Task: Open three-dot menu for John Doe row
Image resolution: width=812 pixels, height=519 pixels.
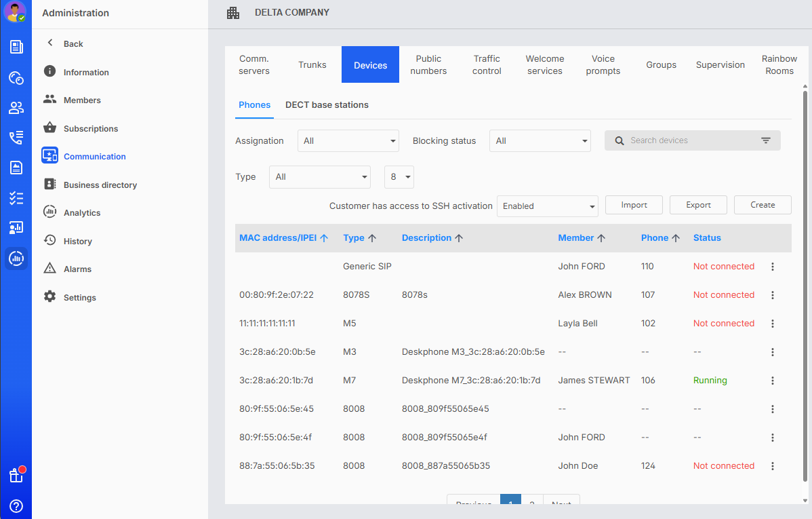Action: (x=773, y=466)
